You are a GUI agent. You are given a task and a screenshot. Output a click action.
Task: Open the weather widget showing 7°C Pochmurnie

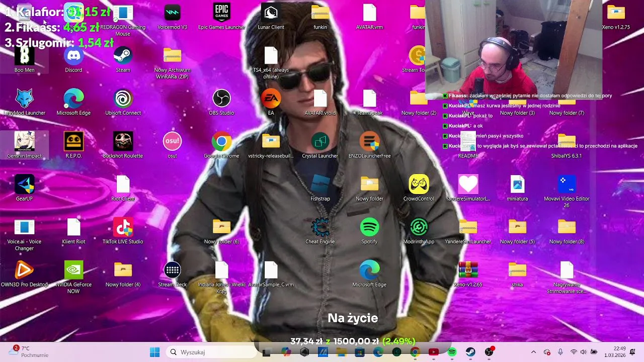28,352
